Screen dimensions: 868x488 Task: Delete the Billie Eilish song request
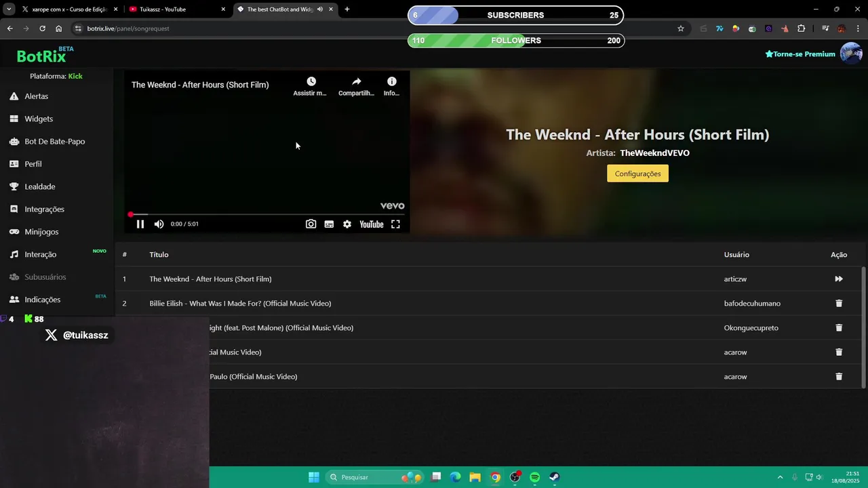[x=839, y=304]
